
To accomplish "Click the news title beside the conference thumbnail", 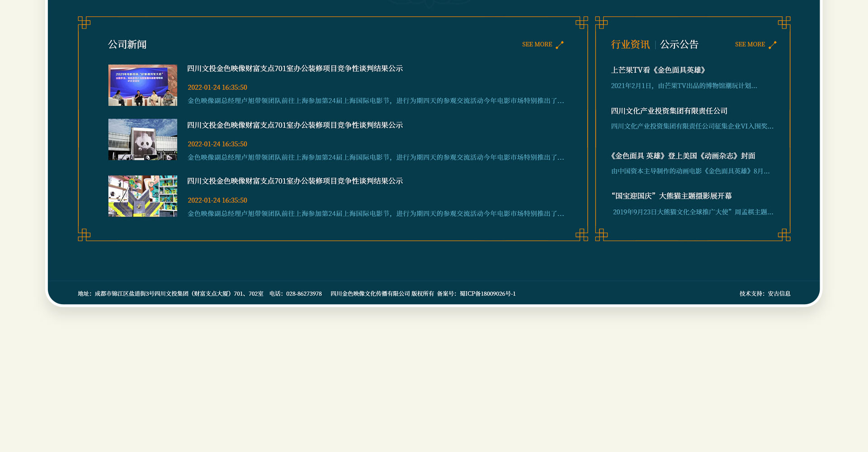I will 295,69.
